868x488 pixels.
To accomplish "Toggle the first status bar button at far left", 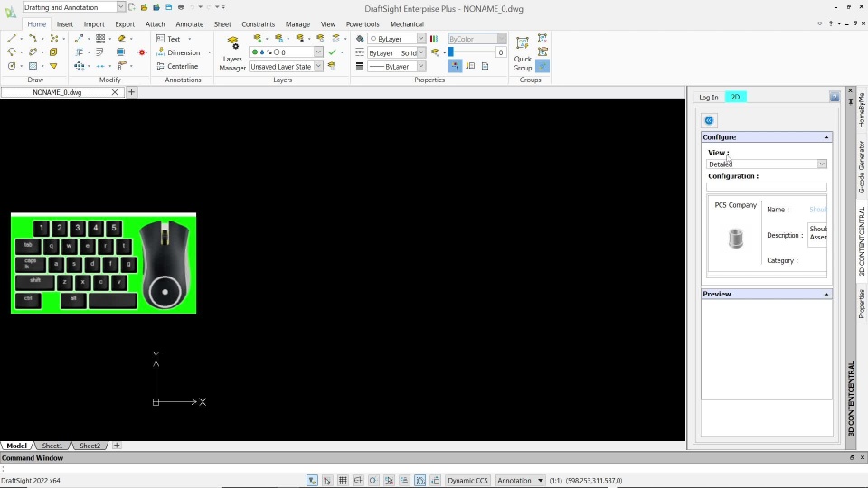I will 312,480.
